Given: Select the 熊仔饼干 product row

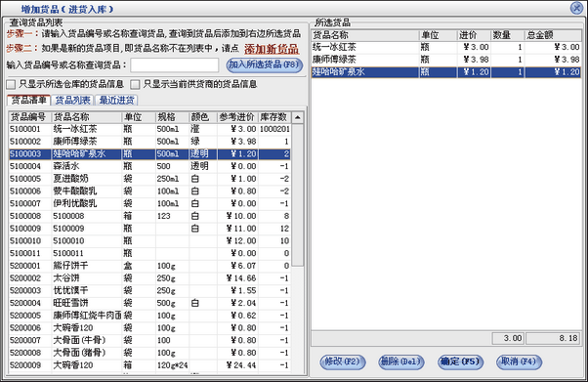Looking at the screenshot, I should click(149, 266).
